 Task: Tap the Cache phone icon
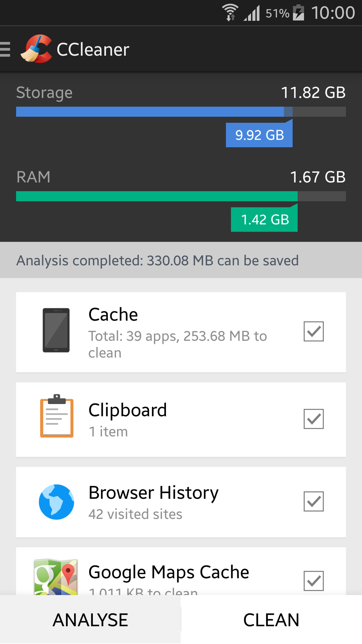[56, 330]
